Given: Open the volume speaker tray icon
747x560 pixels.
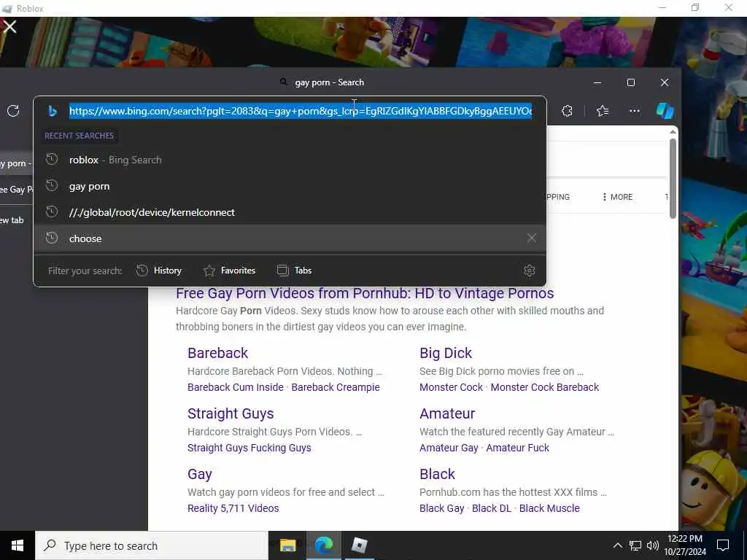Looking at the screenshot, I should (x=653, y=545).
